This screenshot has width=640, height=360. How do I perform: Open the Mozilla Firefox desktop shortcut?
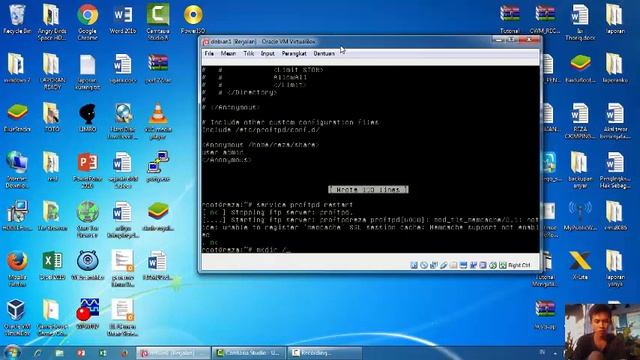pos(17,269)
